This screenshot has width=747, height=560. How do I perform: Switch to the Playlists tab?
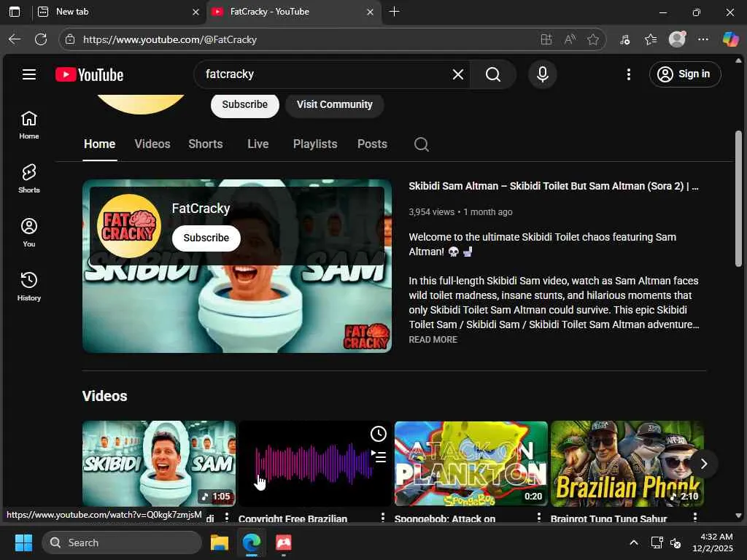tap(315, 144)
